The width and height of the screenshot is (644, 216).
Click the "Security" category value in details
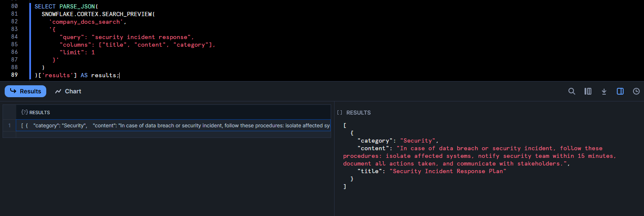coord(418,140)
